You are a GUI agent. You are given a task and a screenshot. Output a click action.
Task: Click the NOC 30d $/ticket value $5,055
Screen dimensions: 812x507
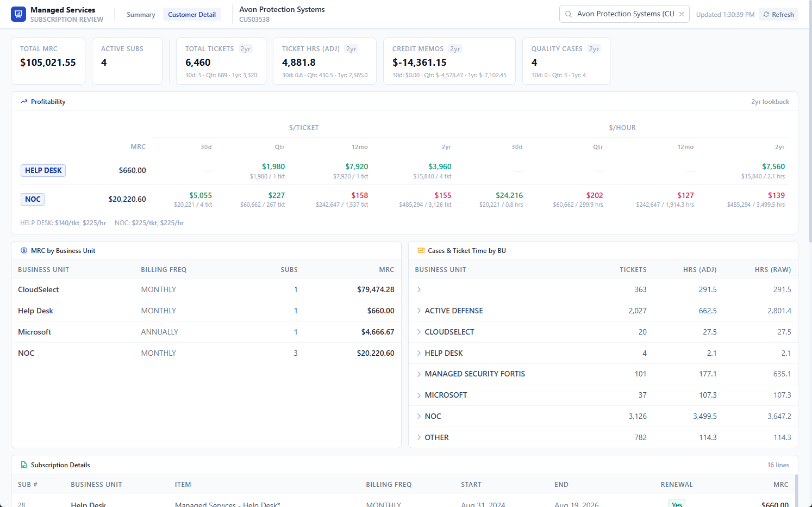201,195
